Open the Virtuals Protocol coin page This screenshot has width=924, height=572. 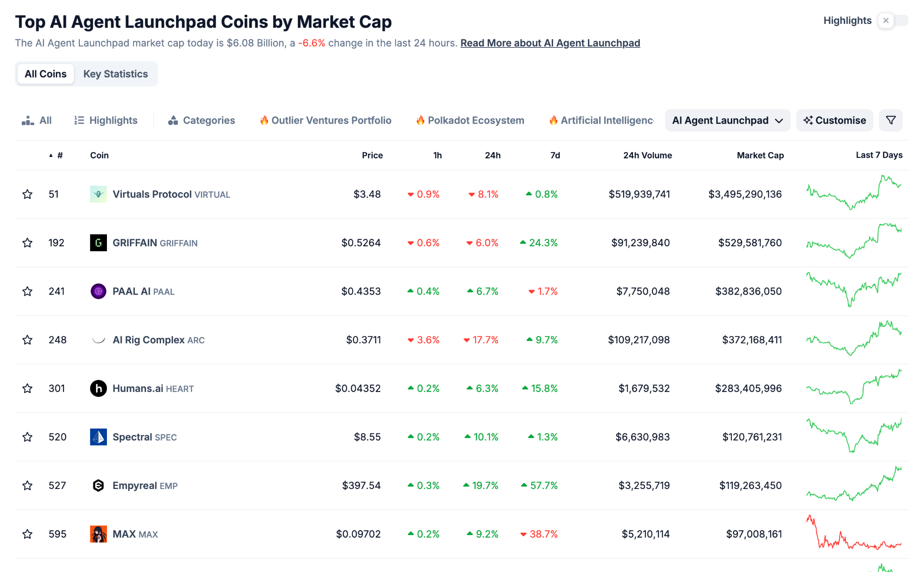[x=171, y=194]
